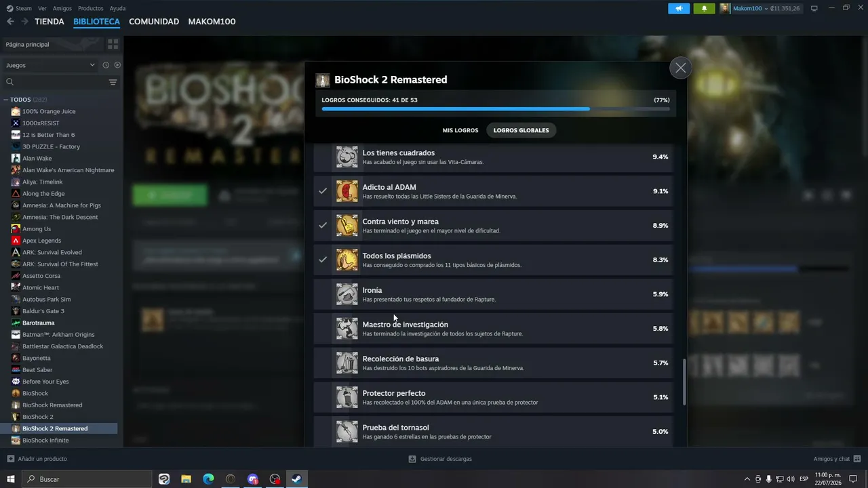Select 'Atomic Heart' in the game list
The image size is (868, 488).
[x=41, y=287]
